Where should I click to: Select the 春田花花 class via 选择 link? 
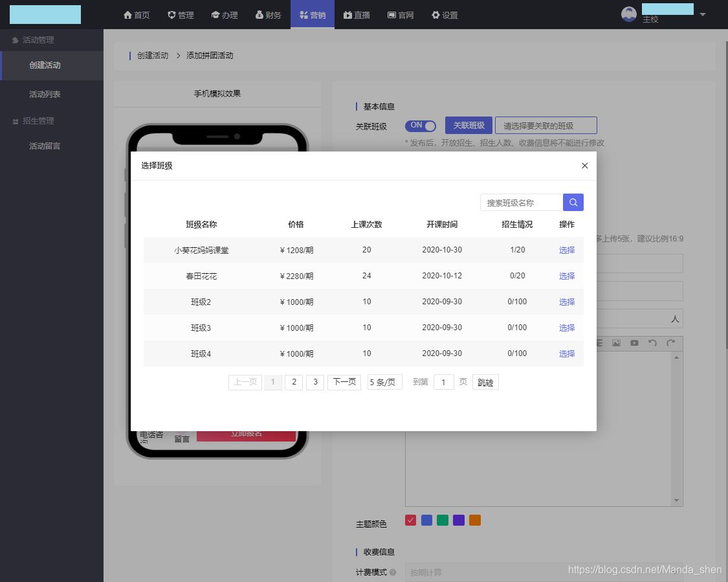(x=566, y=275)
